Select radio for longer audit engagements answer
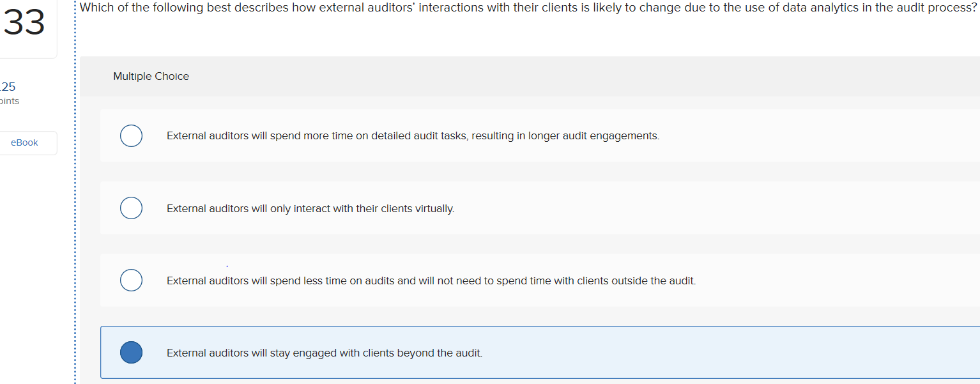Screen dimensions: 980x384 [131, 135]
